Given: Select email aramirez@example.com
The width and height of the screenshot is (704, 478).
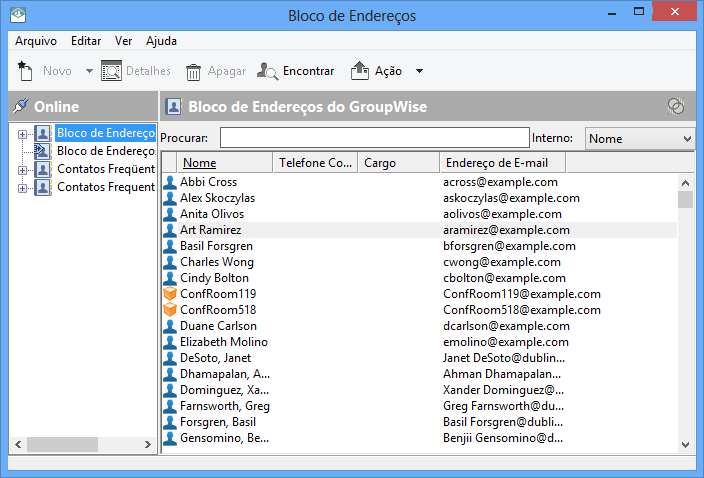Looking at the screenshot, I should 506,230.
